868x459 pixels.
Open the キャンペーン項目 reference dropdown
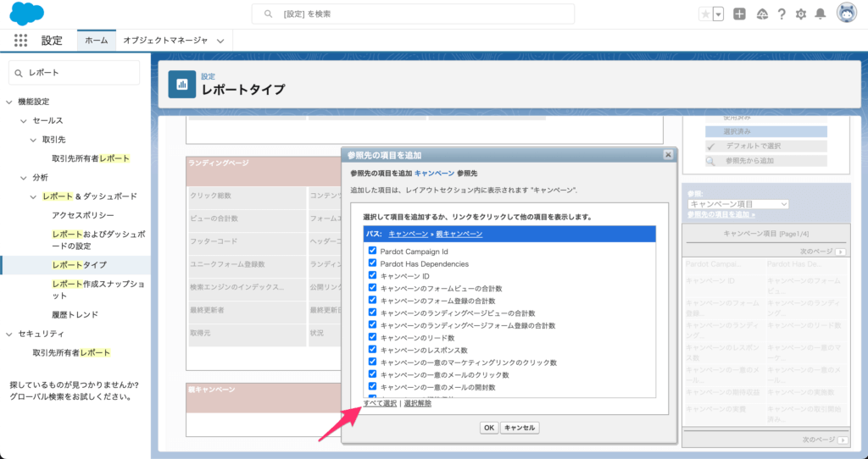click(738, 204)
